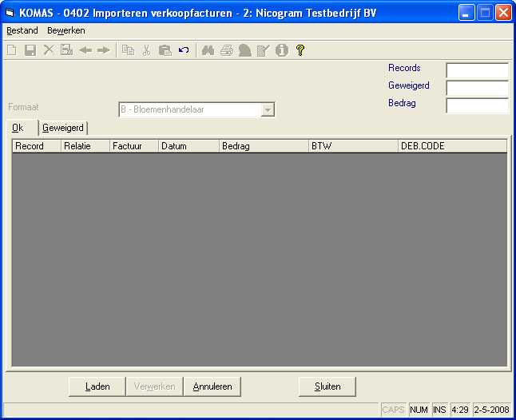516x420 pixels.
Task: Click the Print printer icon
Action: 227,50
